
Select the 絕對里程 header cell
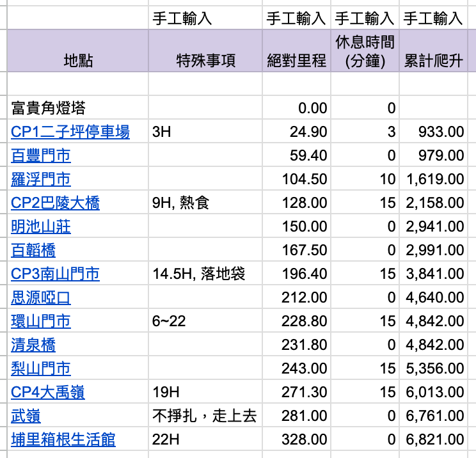pos(297,51)
